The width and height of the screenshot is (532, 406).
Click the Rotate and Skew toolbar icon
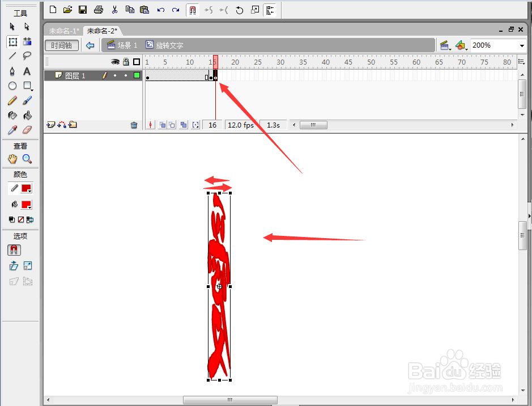click(x=240, y=10)
